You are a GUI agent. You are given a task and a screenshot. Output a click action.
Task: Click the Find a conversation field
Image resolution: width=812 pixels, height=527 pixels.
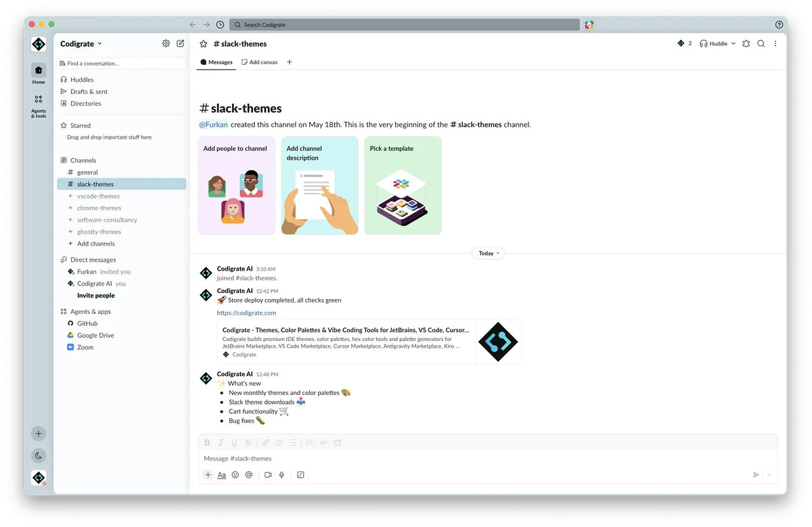pos(122,64)
